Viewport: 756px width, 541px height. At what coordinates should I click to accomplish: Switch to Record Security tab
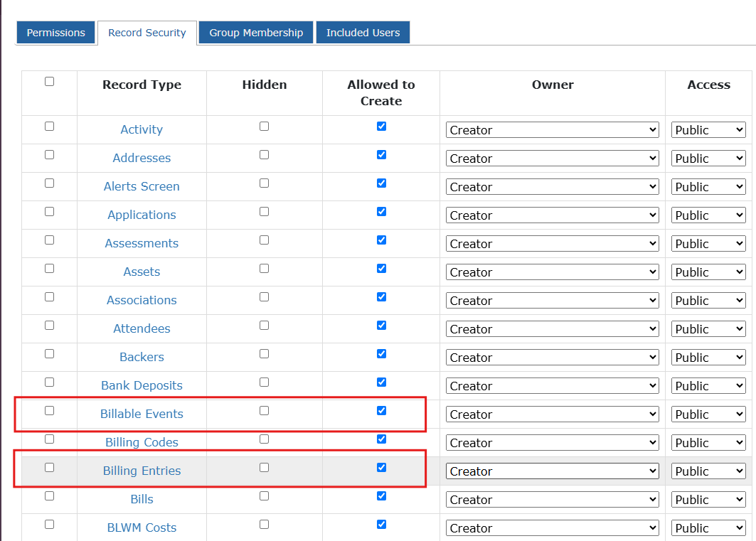[x=147, y=33]
